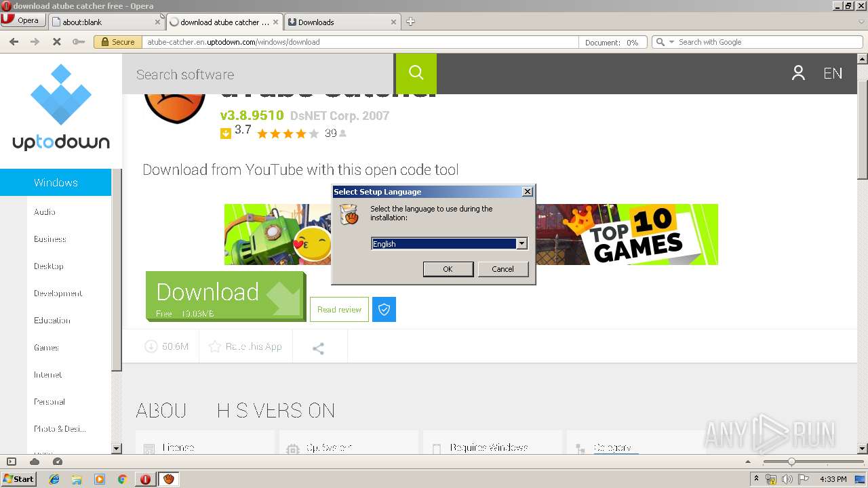The width and height of the screenshot is (868, 488).
Task: Click the Read review button
Action: click(339, 309)
